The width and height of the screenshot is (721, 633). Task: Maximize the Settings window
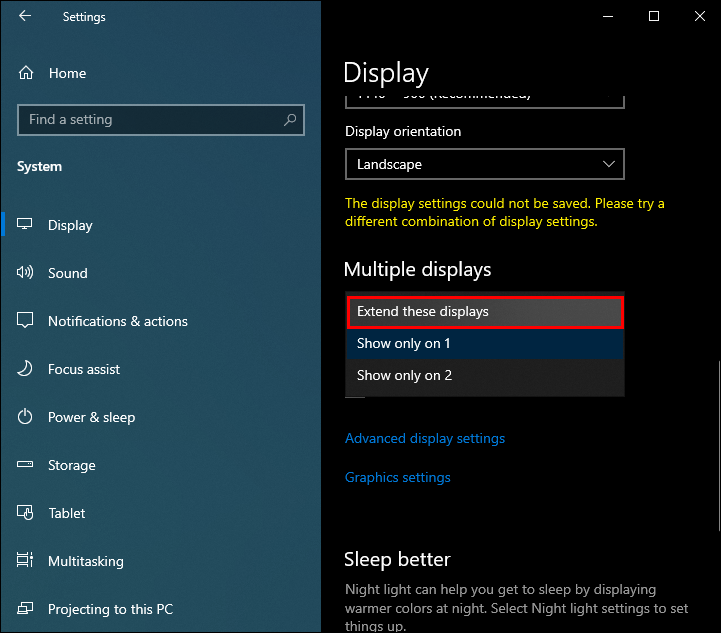(654, 17)
